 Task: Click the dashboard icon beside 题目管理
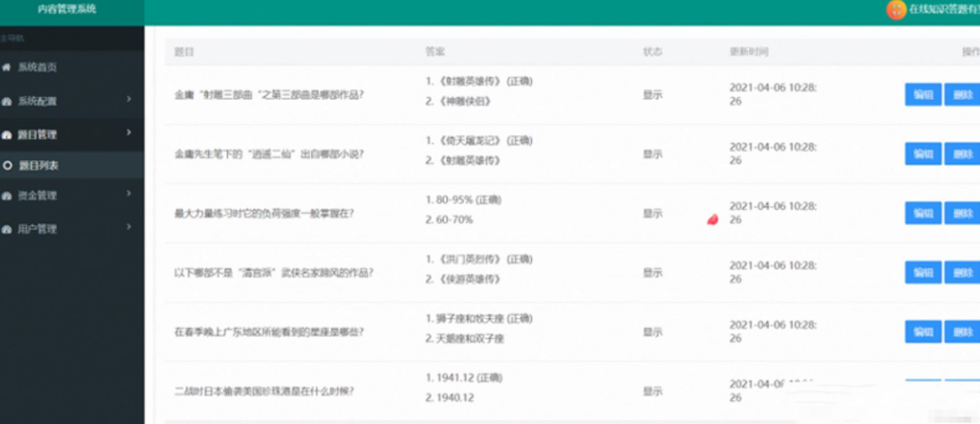click(x=6, y=135)
